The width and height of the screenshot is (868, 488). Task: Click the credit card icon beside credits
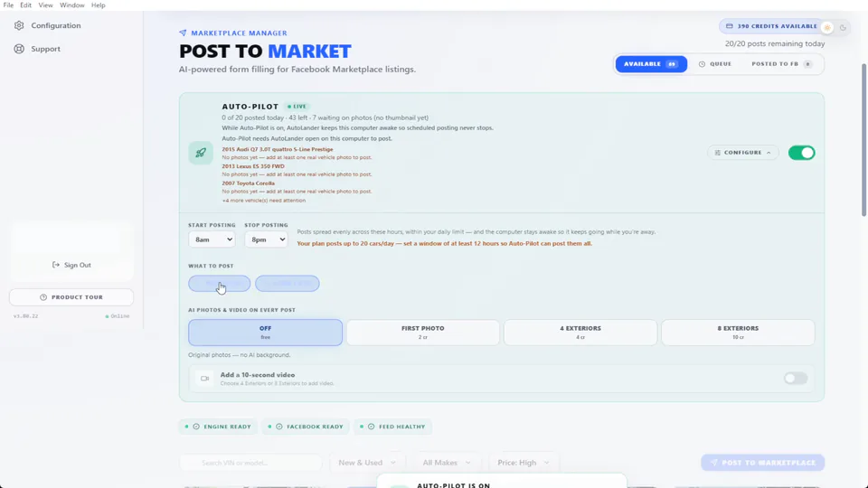pyautogui.click(x=729, y=26)
